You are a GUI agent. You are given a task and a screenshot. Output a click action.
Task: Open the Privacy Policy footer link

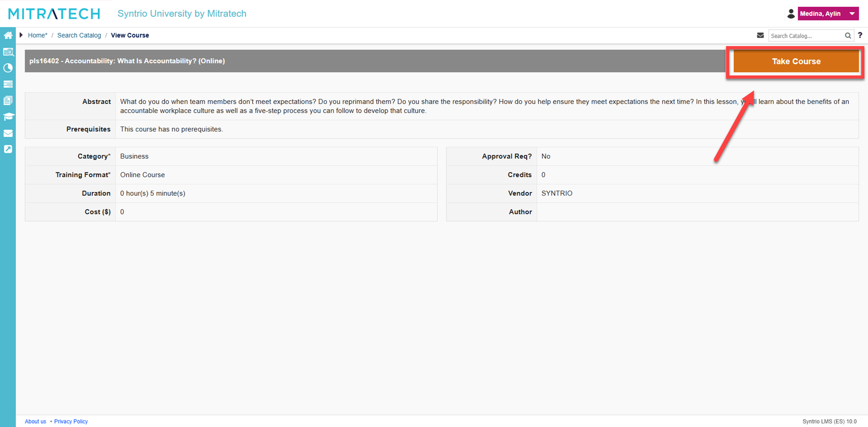[x=71, y=421]
